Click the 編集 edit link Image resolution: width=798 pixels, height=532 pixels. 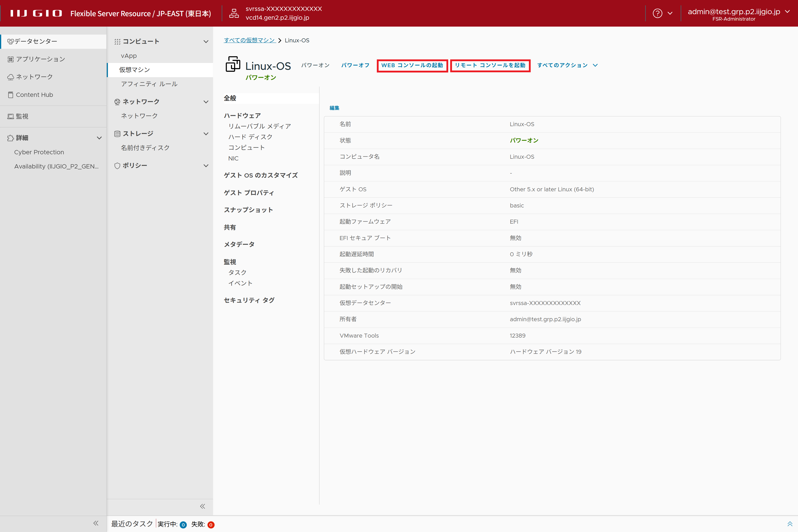(334, 108)
